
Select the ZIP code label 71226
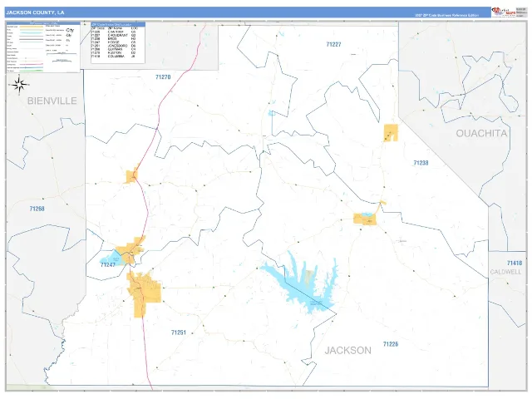coord(391,344)
